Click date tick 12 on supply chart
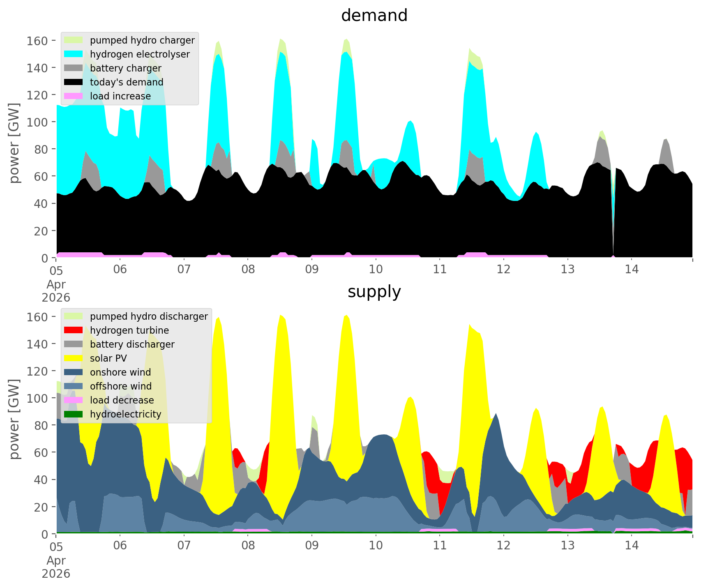The image size is (701, 588). [503, 546]
